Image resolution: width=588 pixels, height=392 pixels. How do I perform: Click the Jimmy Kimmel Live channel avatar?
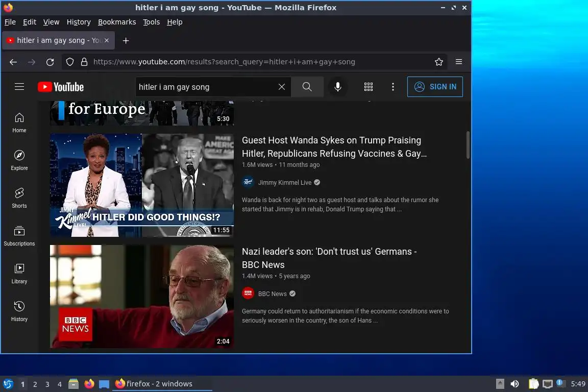pos(248,182)
